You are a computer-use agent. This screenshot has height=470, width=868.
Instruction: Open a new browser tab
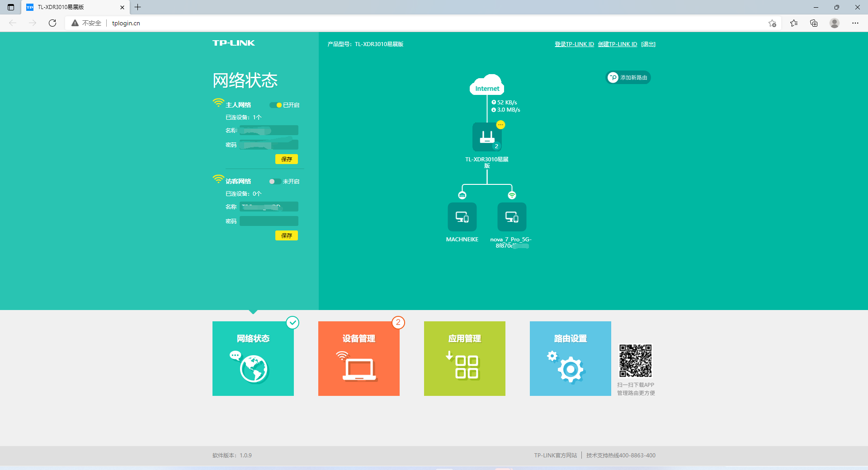pos(138,7)
